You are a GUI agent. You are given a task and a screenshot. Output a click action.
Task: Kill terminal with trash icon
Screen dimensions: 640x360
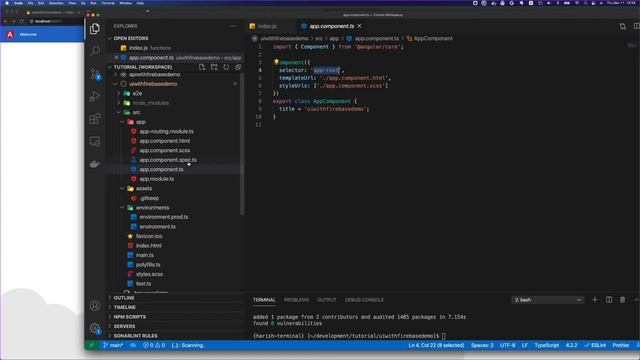point(622,300)
